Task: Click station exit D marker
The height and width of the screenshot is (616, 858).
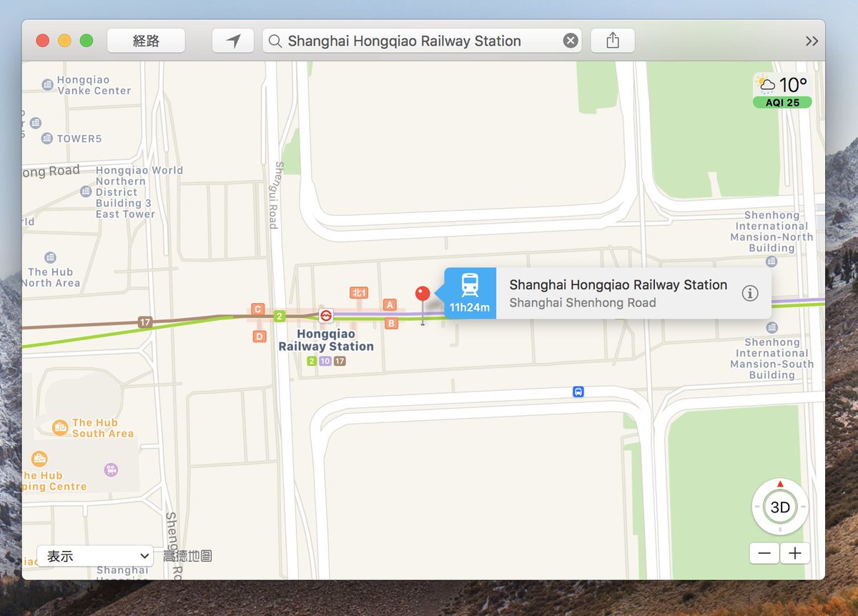Action: click(x=260, y=336)
